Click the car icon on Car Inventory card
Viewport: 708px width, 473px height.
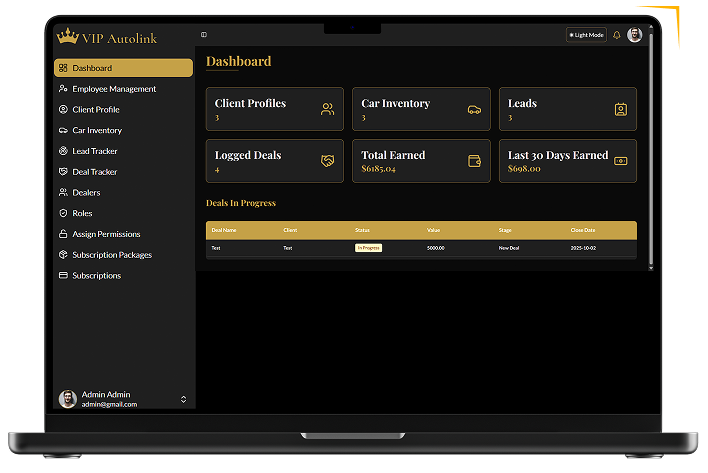click(474, 109)
